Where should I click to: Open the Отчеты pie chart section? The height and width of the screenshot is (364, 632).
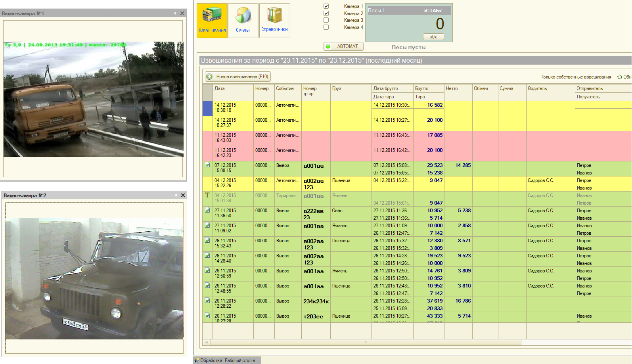click(243, 21)
